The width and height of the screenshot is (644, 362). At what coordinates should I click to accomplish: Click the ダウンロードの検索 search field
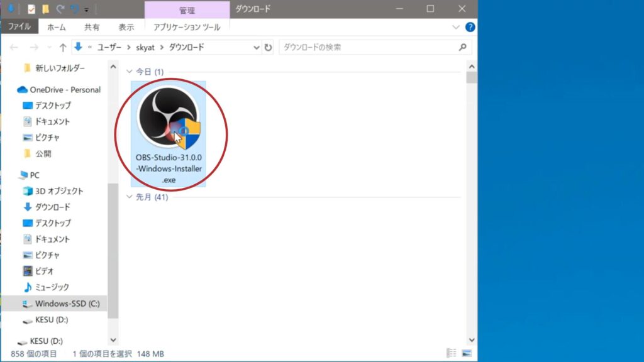click(x=368, y=47)
